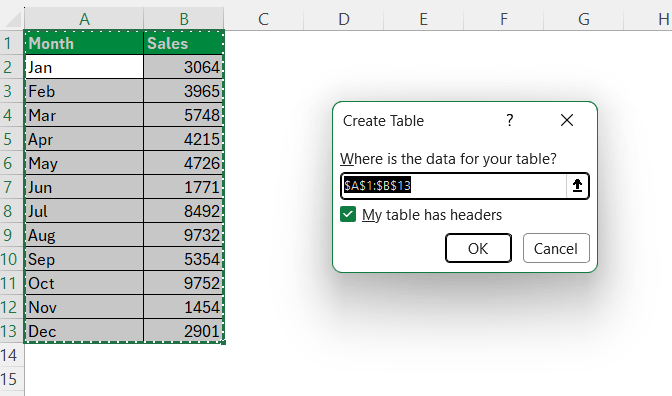Click the cell with value 1454

184,307
